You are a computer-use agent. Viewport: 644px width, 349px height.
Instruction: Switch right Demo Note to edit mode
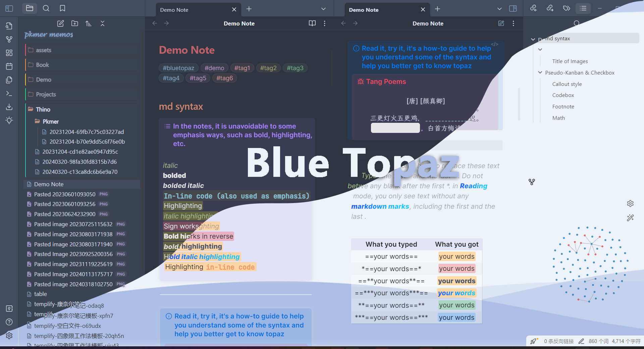pos(501,23)
